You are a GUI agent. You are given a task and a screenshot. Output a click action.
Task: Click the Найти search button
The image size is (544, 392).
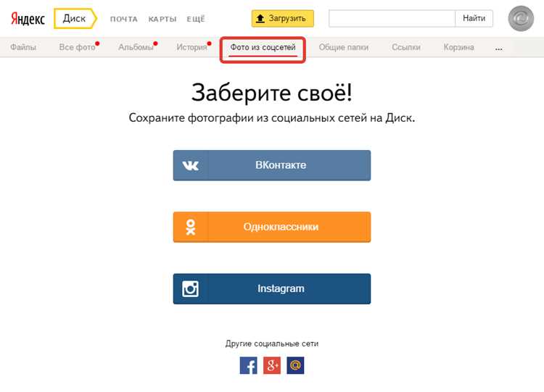474,18
